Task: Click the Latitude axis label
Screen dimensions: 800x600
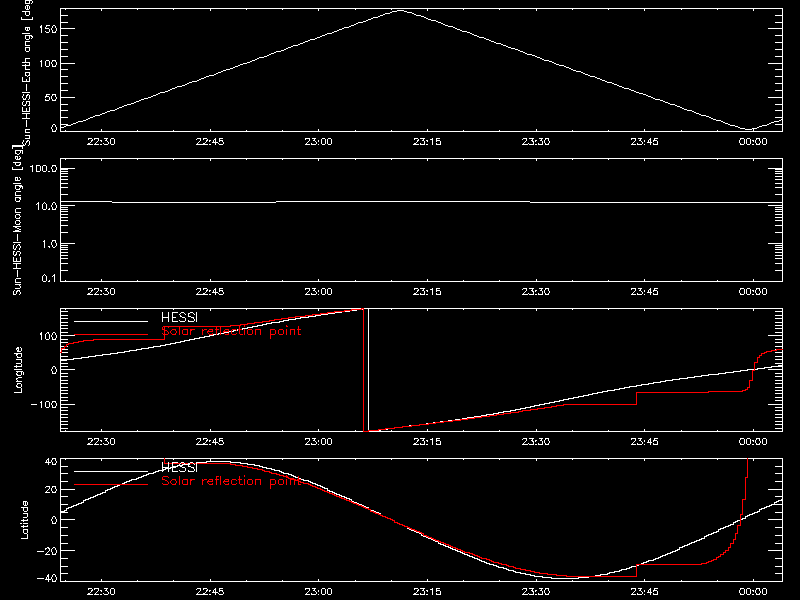Action: [24, 520]
